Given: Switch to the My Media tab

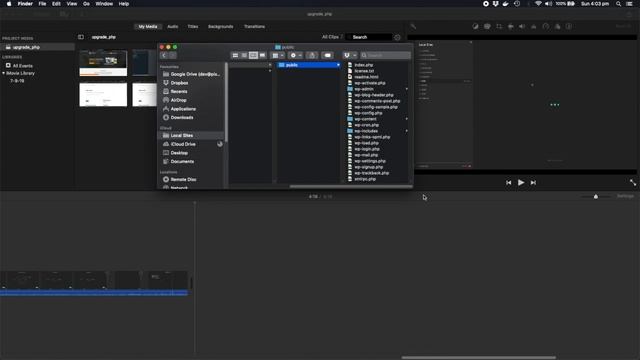Looking at the screenshot, I should pyautogui.click(x=148, y=27).
